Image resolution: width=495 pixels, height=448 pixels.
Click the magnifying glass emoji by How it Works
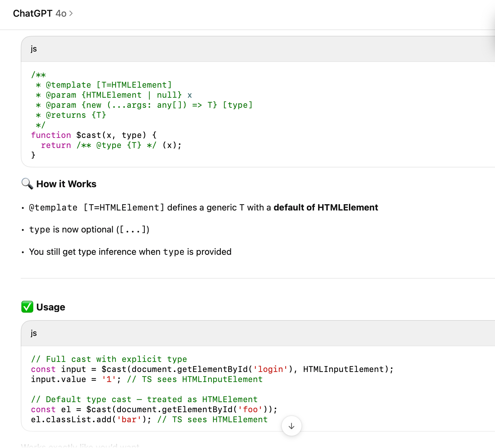tap(27, 184)
